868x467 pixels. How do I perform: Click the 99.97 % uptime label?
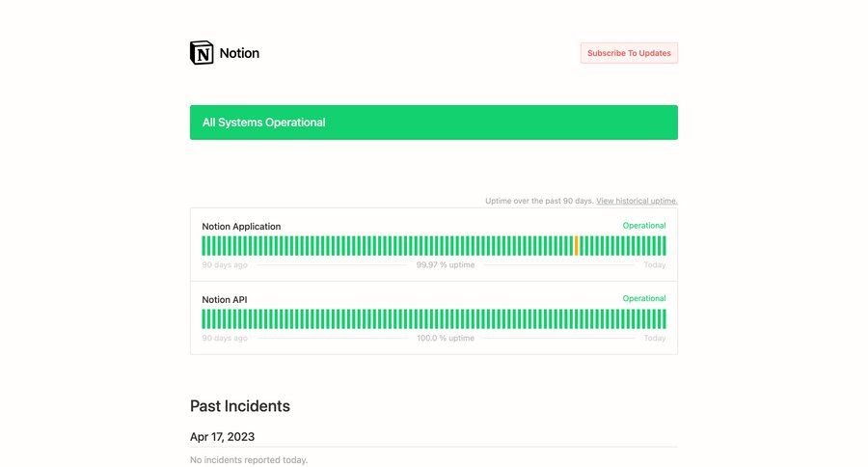(x=445, y=264)
